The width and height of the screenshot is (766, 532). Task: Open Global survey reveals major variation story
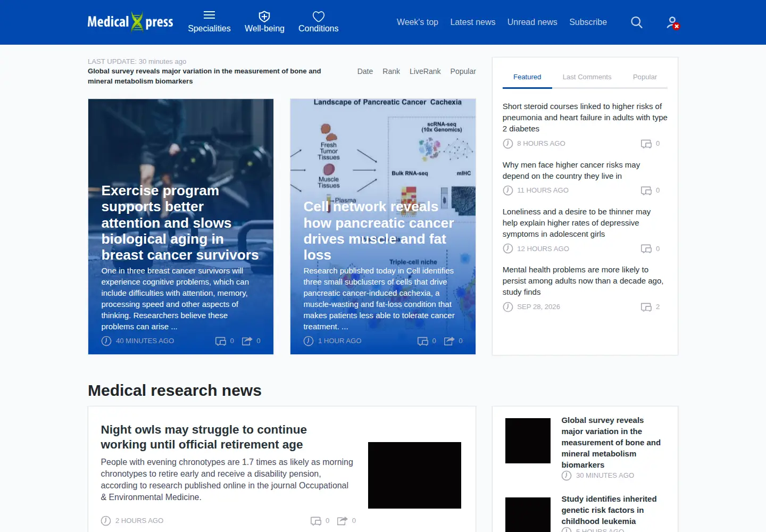(x=611, y=443)
